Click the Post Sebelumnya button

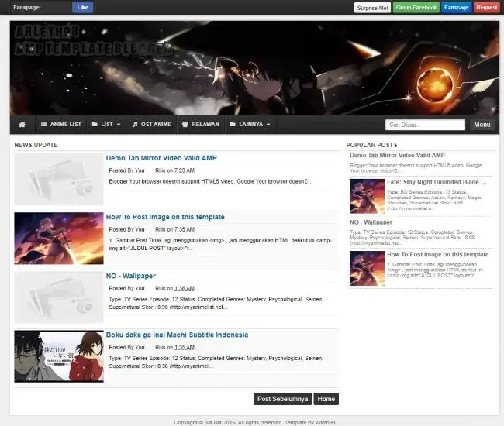pos(282,399)
